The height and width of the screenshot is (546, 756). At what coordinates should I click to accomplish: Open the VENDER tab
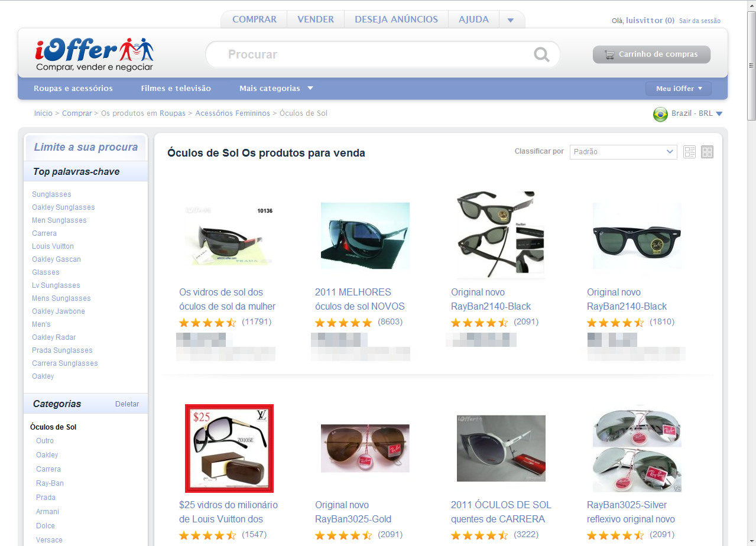pos(315,19)
